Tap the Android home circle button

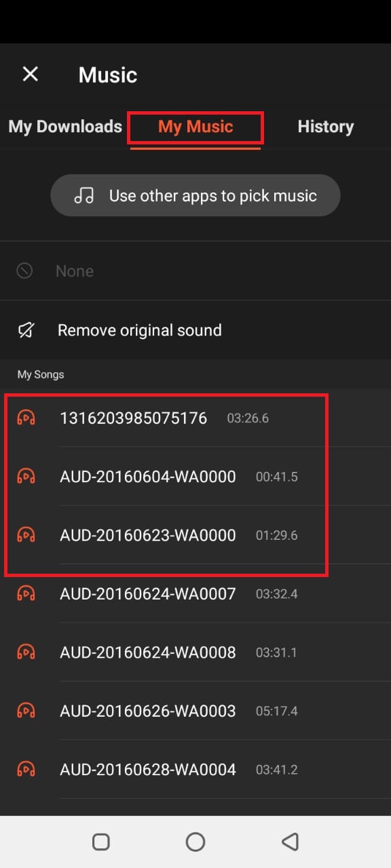[195, 842]
